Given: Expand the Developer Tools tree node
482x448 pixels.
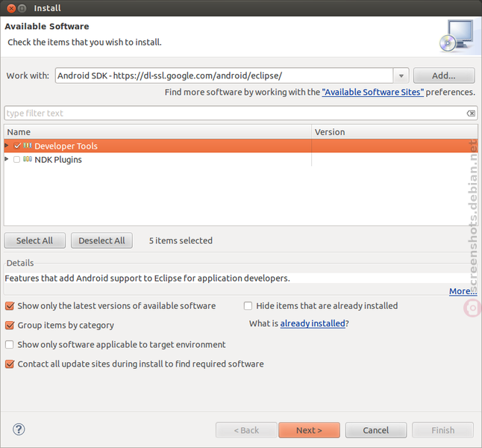Looking at the screenshot, I should tap(7, 146).
